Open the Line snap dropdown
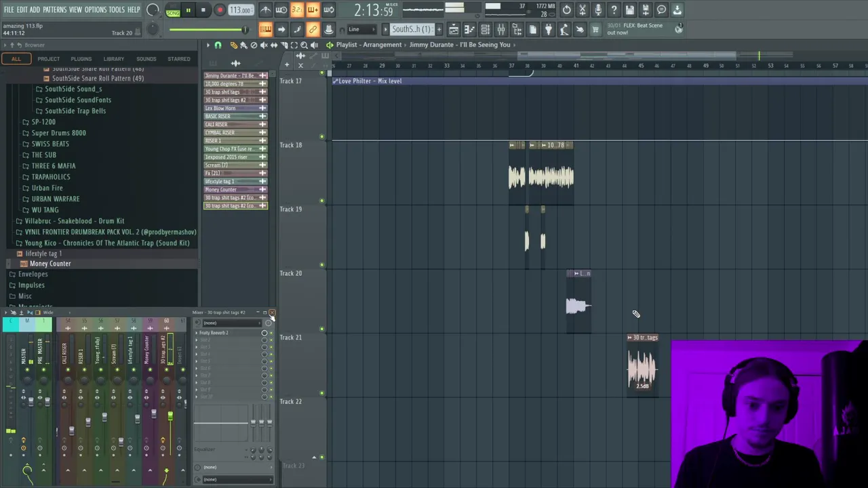 [x=361, y=29]
